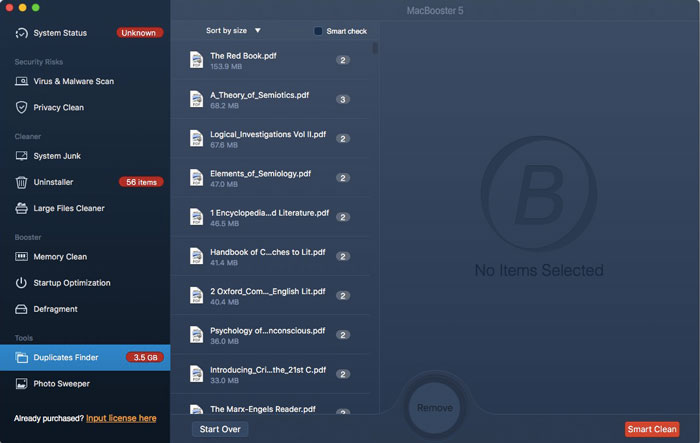Click the PDF icon for Logical_Investigations Vol II.pdf
The width and height of the screenshot is (700, 443).
pos(196,138)
